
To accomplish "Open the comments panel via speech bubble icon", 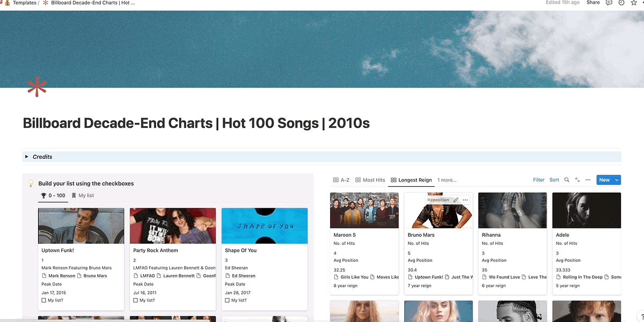I will (x=609, y=3).
